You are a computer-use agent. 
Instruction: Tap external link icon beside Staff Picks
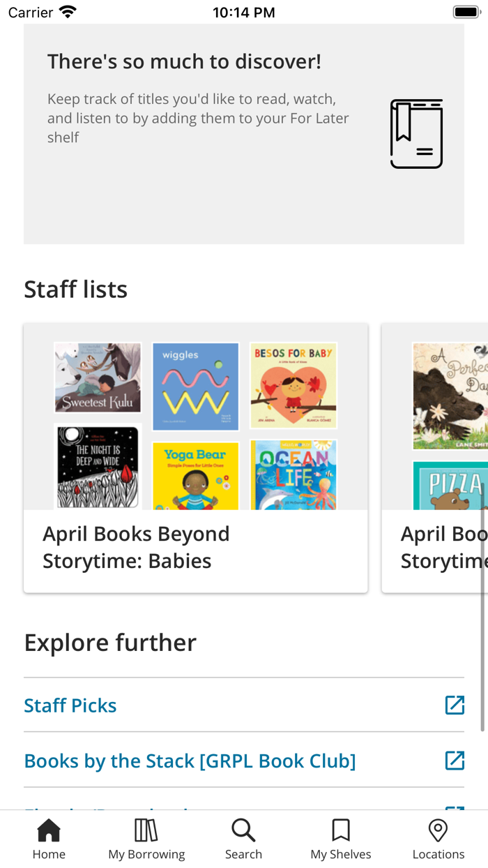tap(455, 705)
